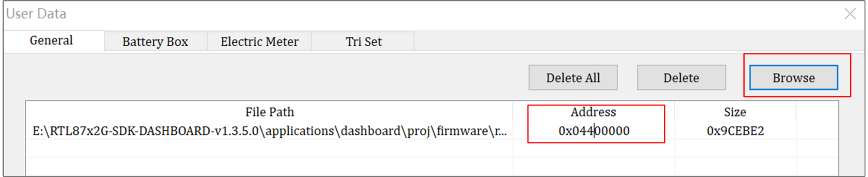The image size is (868, 177).
Task: Close the User Data dialog
Action: pyautogui.click(x=850, y=14)
